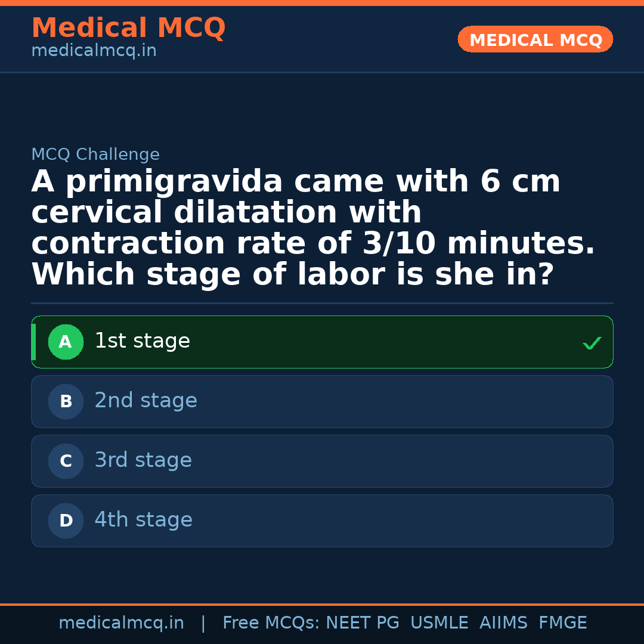Select the "1st stage" answer text

point(142,342)
